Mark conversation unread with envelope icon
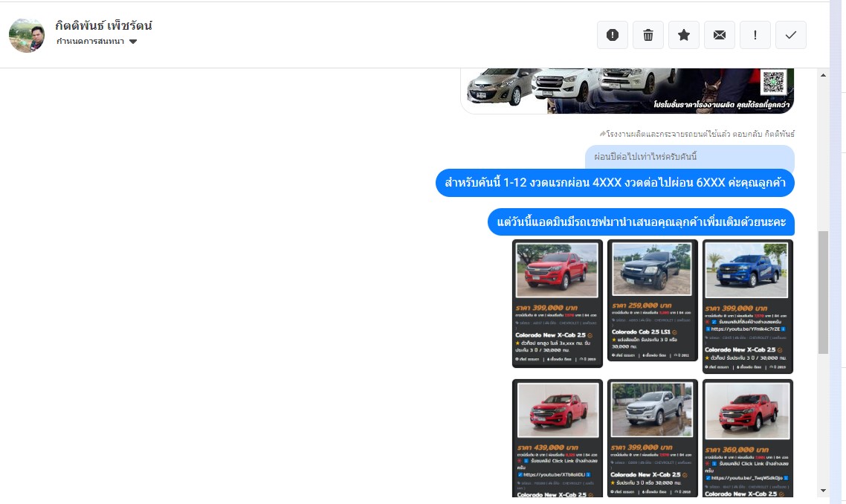846x504 pixels. coord(720,35)
